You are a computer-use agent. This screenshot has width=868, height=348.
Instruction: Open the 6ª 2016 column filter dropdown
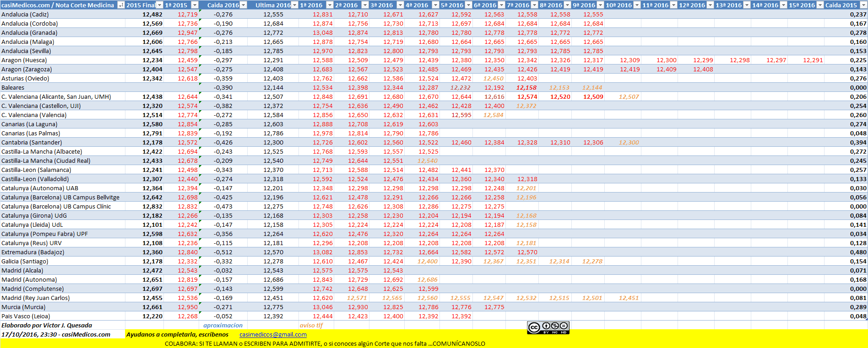click(501, 5)
